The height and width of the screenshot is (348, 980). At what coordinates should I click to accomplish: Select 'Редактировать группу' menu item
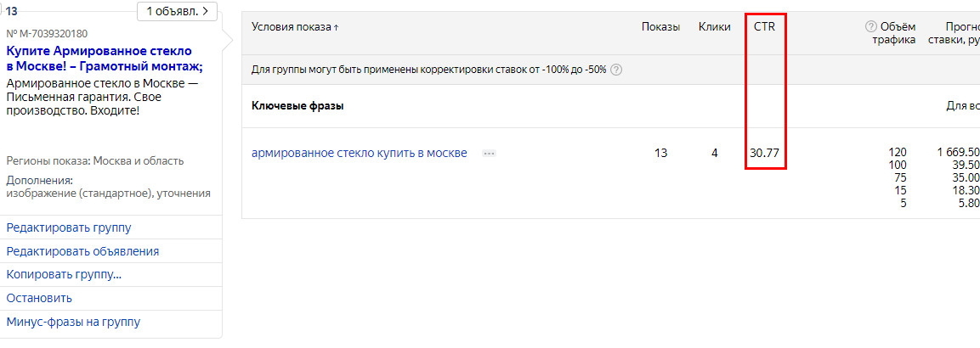[x=69, y=227]
